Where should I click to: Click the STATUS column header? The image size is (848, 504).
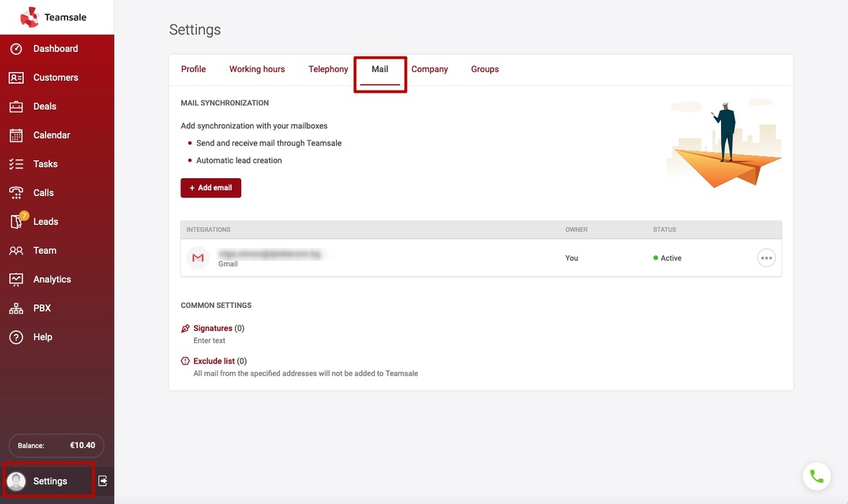(664, 229)
